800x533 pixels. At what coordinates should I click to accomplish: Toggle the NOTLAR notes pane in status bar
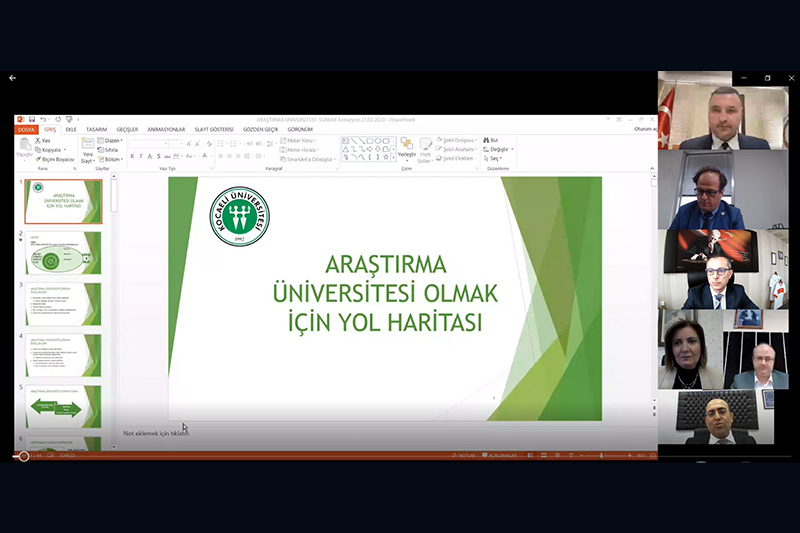tap(464, 455)
